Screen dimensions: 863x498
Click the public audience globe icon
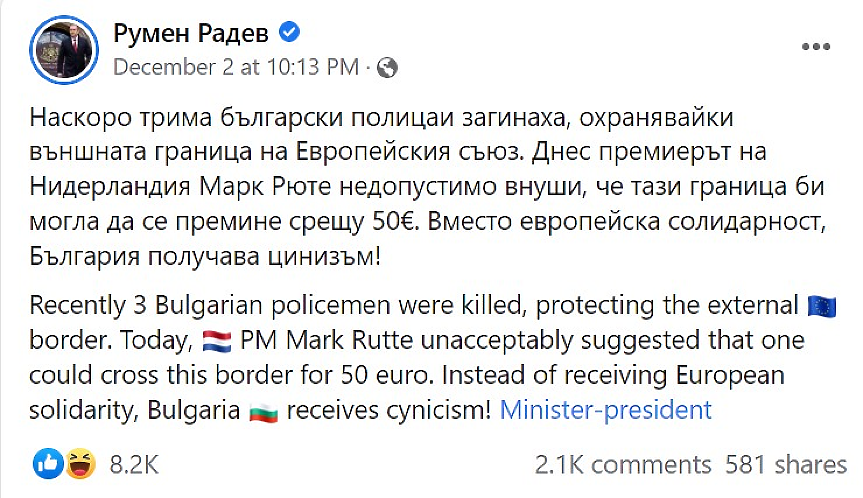[x=389, y=68]
